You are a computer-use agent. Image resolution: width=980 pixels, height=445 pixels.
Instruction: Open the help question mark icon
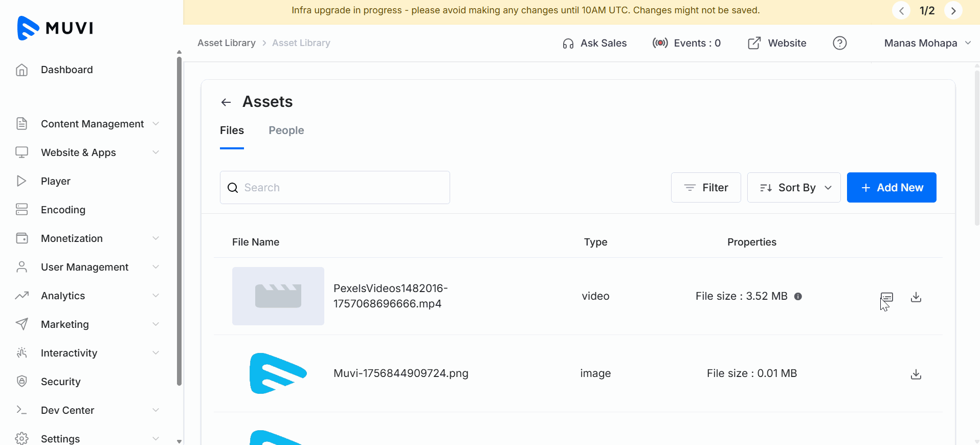840,43
